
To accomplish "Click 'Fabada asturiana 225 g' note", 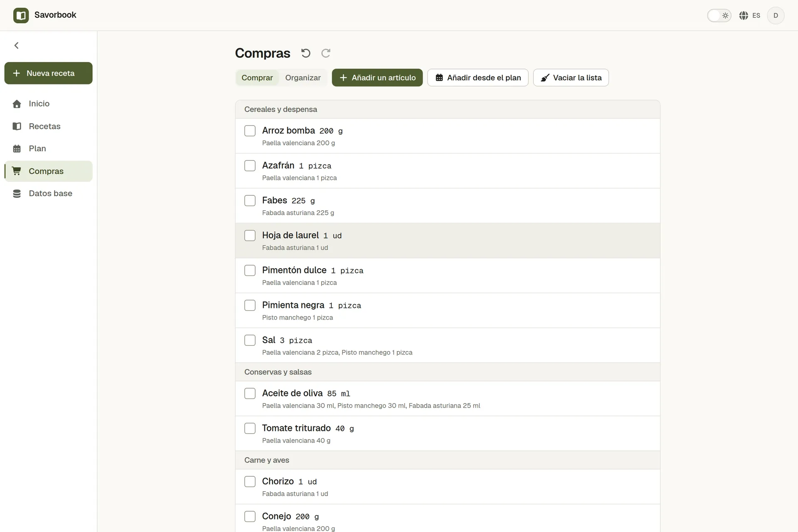I will click(x=298, y=213).
